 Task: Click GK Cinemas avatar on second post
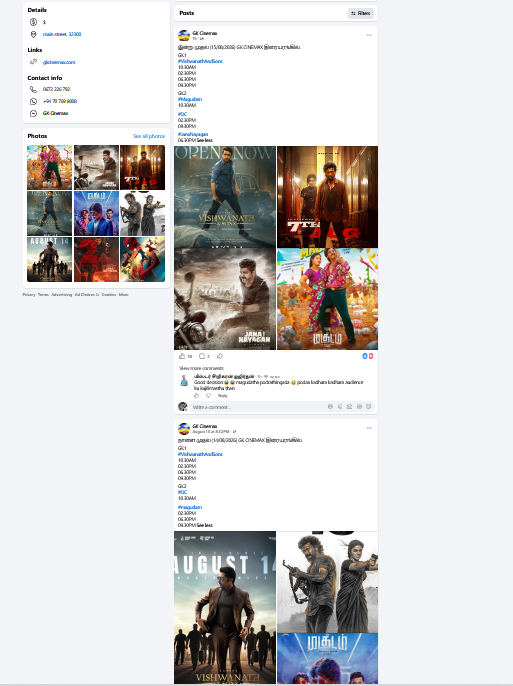[184, 428]
